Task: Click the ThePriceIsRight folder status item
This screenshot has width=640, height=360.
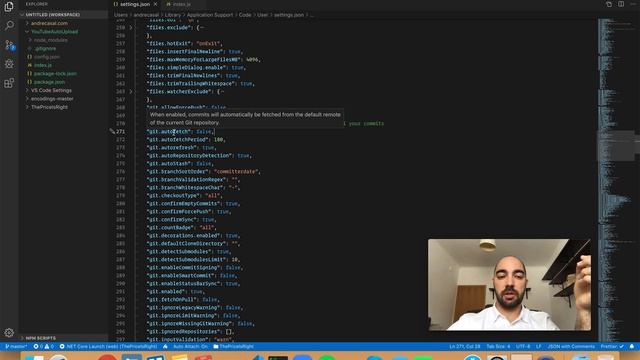Action: [233, 347]
